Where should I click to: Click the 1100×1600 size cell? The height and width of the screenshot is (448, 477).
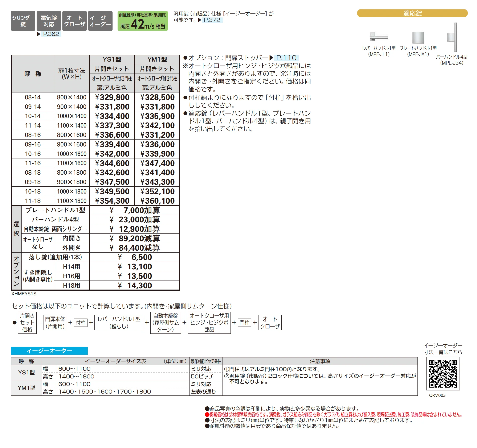tap(72, 163)
